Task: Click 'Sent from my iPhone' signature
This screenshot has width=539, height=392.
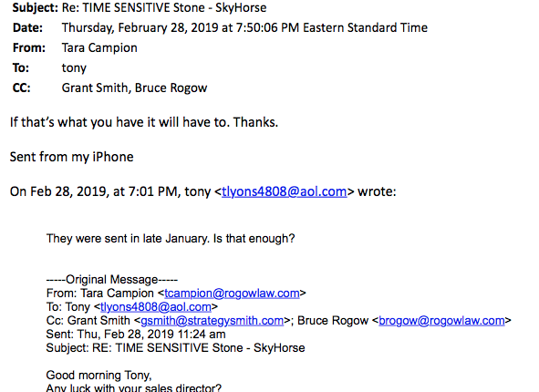Action: pyautogui.click(x=71, y=157)
